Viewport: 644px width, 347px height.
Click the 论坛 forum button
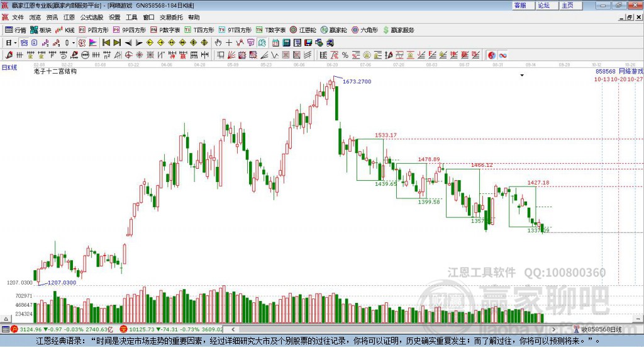coord(547,5)
